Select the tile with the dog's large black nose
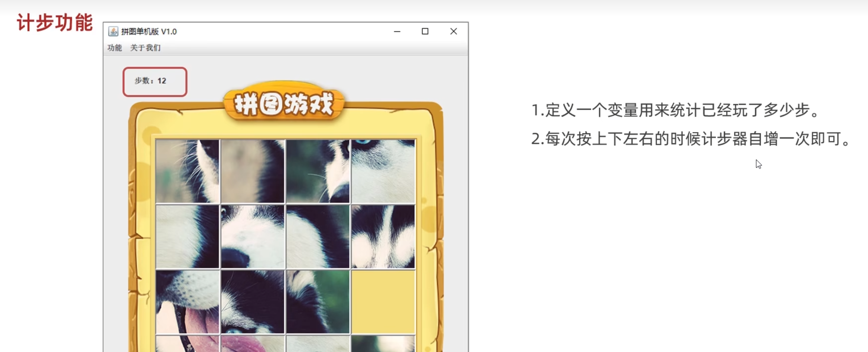 [253, 237]
